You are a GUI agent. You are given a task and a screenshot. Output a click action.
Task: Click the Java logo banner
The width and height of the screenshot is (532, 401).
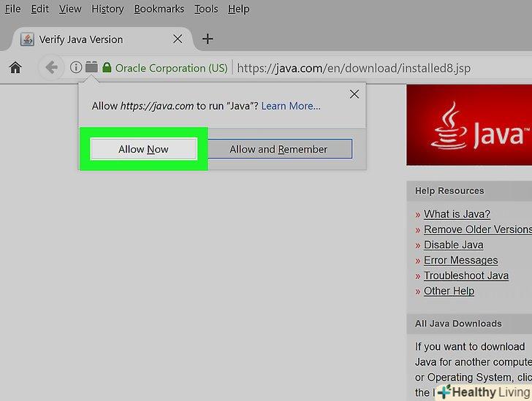point(469,125)
